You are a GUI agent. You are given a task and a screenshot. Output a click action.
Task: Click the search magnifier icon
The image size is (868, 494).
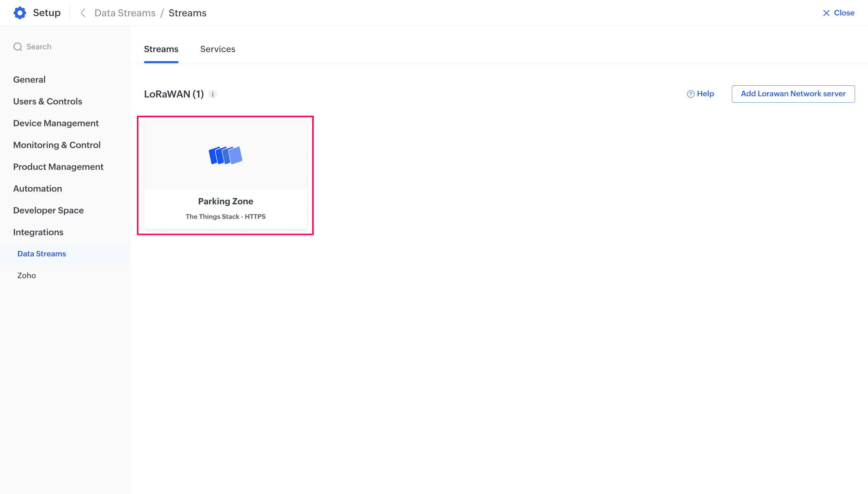click(18, 47)
